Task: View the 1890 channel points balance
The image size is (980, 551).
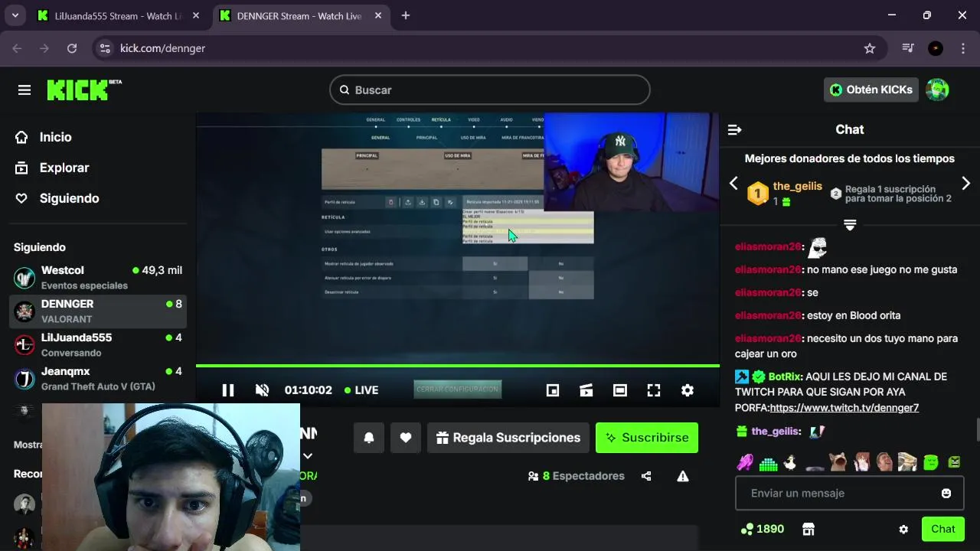Action: 763,529
